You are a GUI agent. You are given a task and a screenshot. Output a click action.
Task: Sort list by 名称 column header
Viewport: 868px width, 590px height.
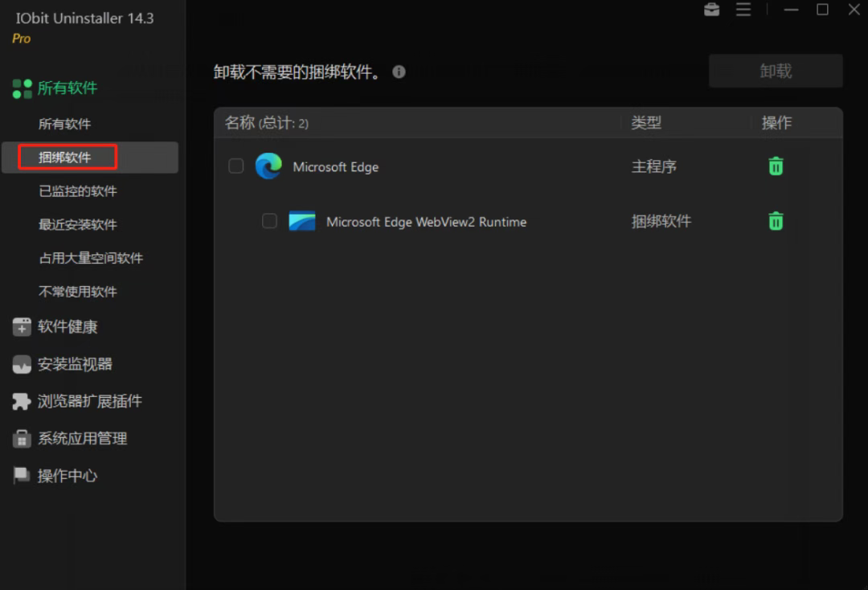coord(240,123)
